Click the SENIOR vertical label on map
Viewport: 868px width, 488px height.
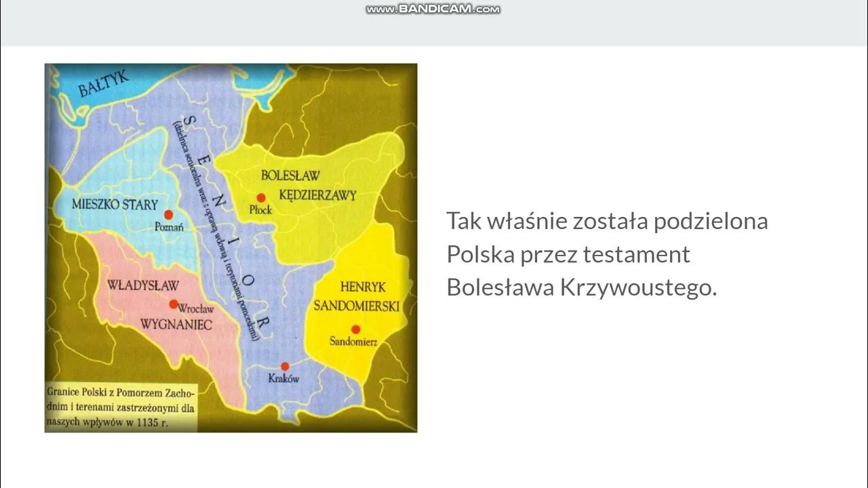pos(226,224)
